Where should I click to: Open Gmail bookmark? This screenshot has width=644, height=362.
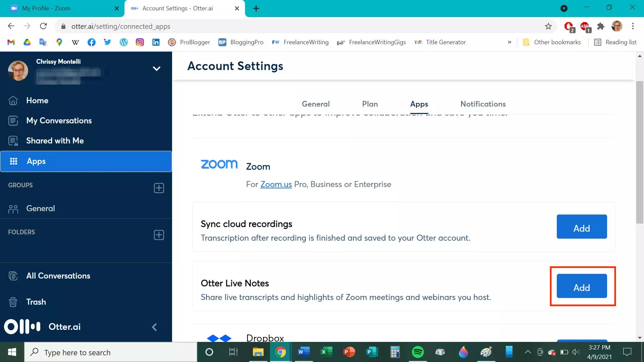[11, 42]
